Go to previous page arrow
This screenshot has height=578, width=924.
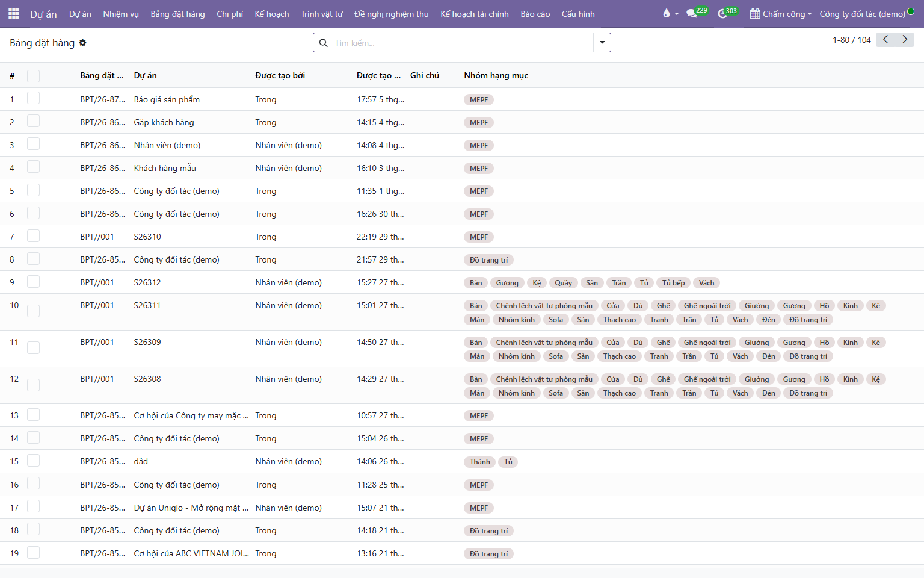(885, 40)
